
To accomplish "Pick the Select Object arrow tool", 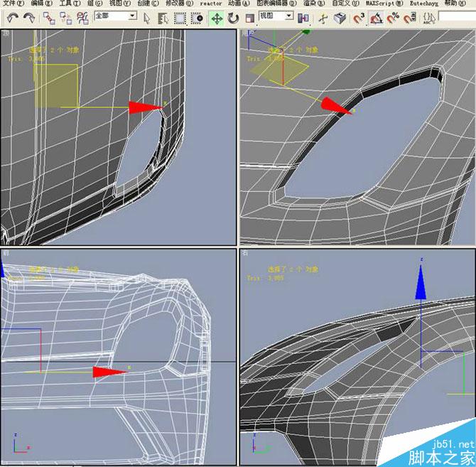I will click(147, 18).
